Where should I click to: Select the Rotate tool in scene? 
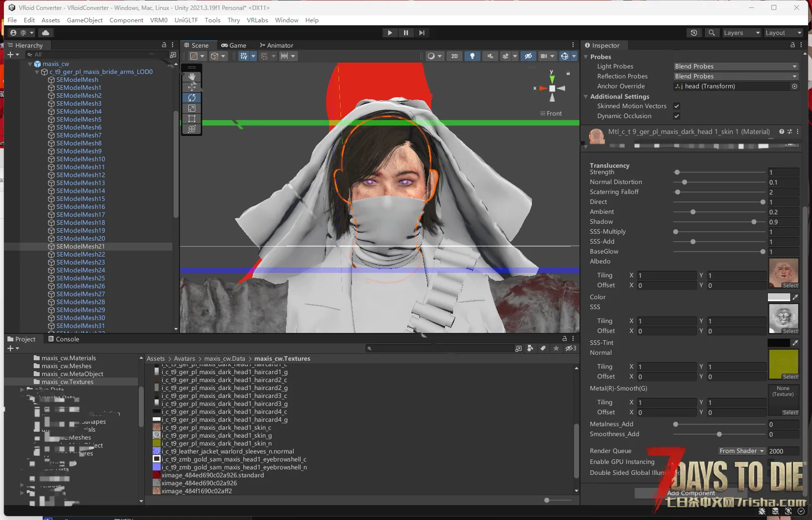pyautogui.click(x=192, y=98)
